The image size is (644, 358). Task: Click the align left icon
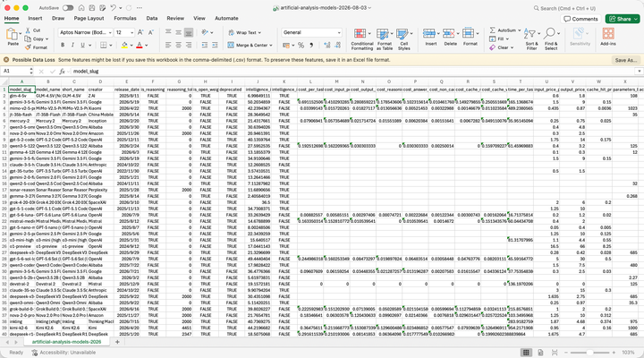pos(168,46)
